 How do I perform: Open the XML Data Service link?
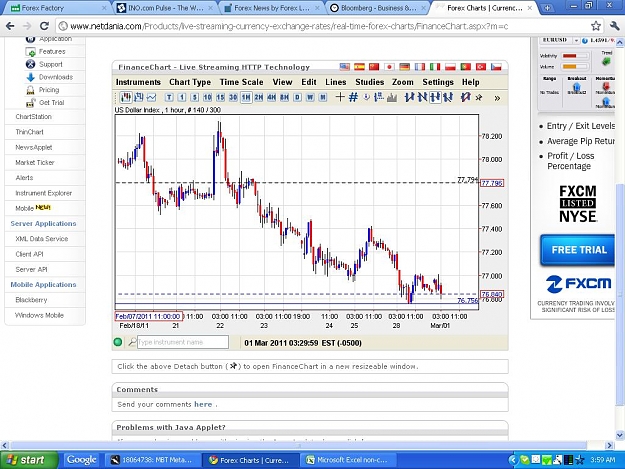pyautogui.click(x=41, y=239)
